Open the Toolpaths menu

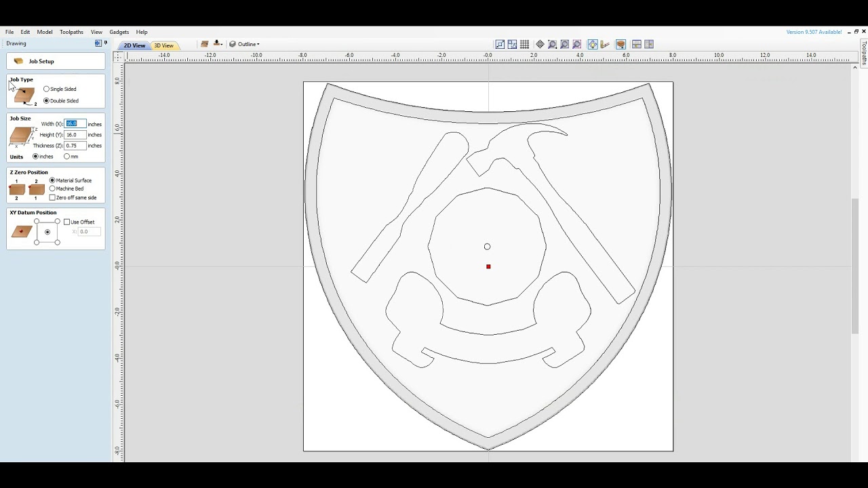[x=71, y=32]
